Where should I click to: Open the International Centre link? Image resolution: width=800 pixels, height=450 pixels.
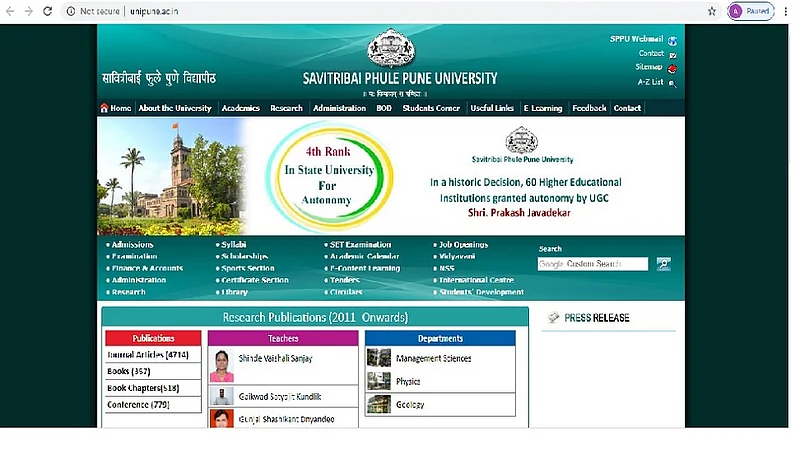coord(476,280)
